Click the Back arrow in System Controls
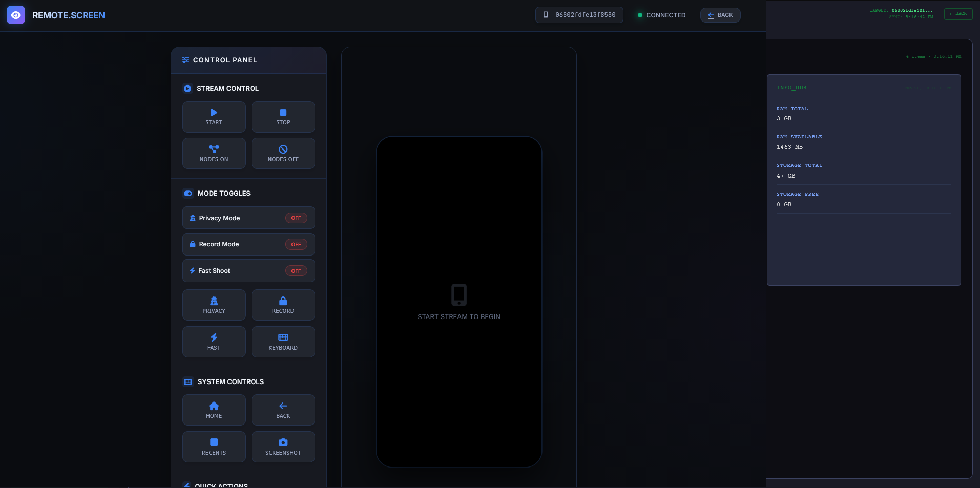Screen dimensions: 980x488 click(283, 410)
